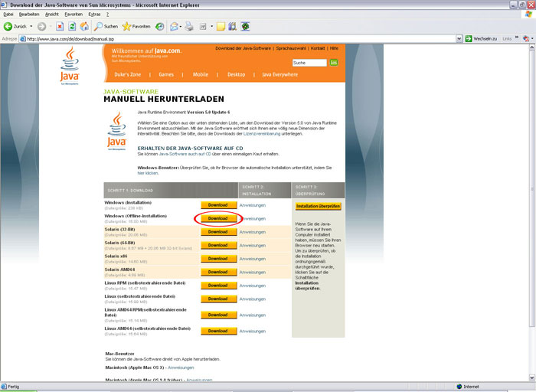Download the Solaris AMD64 package

[x=219, y=272]
